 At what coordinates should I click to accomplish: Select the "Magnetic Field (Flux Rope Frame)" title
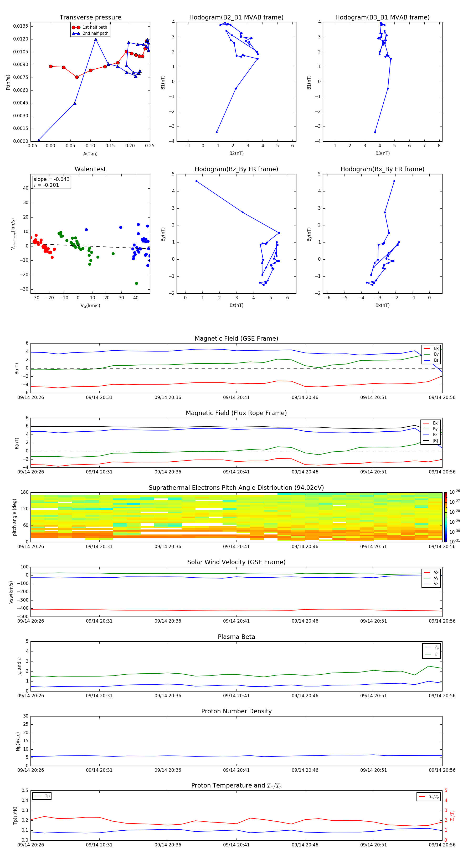click(x=236, y=413)
